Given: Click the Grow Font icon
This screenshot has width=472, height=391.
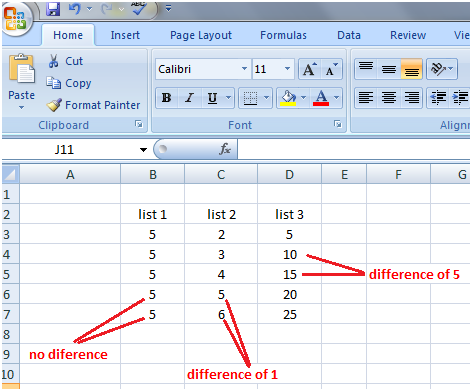Looking at the screenshot, I should pyautogui.click(x=310, y=69).
